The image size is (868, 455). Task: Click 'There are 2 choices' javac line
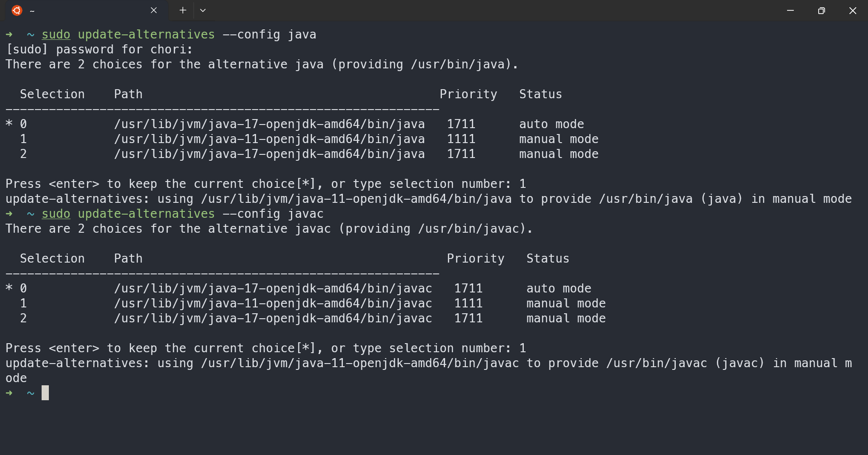click(269, 229)
